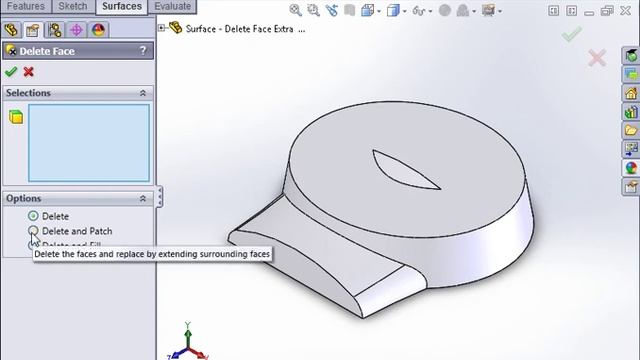Switch to the Surfaces tab
Image resolution: width=640 pixels, height=360 pixels.
click(x=122, y=7)
